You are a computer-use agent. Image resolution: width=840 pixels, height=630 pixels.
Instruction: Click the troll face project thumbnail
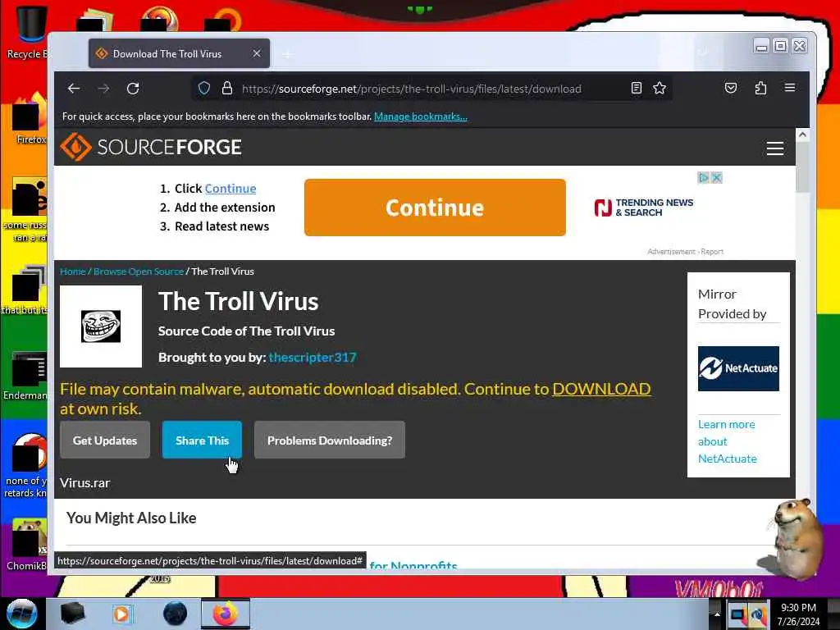point(101,326)
